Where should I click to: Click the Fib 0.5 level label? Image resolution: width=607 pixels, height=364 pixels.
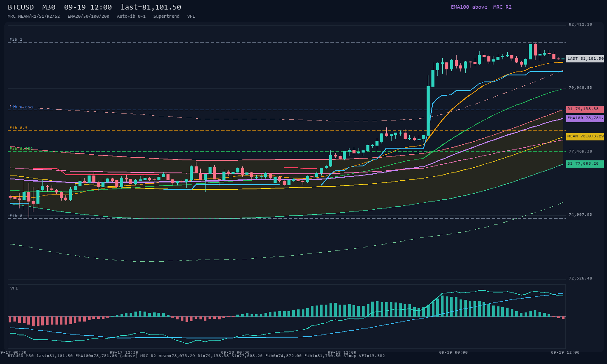19,128
